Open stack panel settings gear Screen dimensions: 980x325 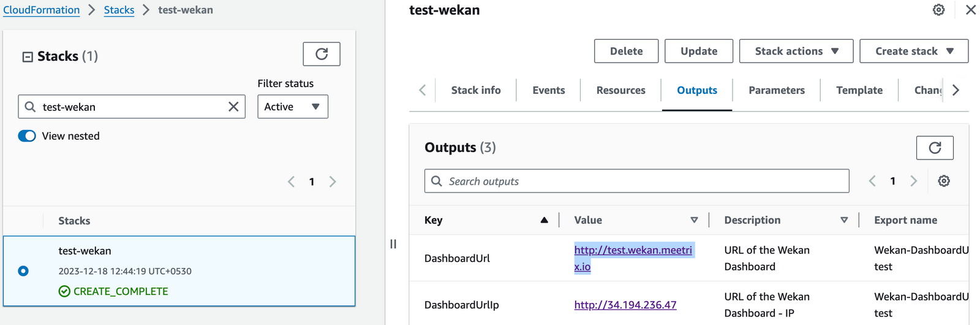[938, 10]
